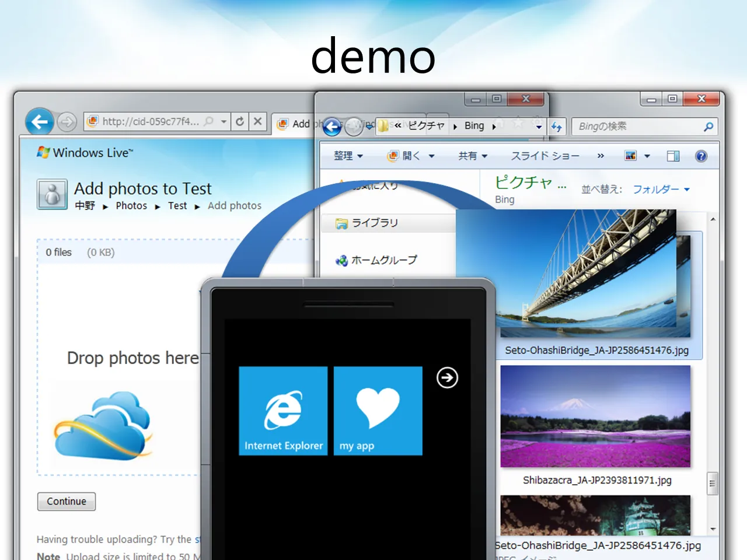Refresh the Windows Live page
The height and width of the screenshot is (560, 747).
pos(240,121)
